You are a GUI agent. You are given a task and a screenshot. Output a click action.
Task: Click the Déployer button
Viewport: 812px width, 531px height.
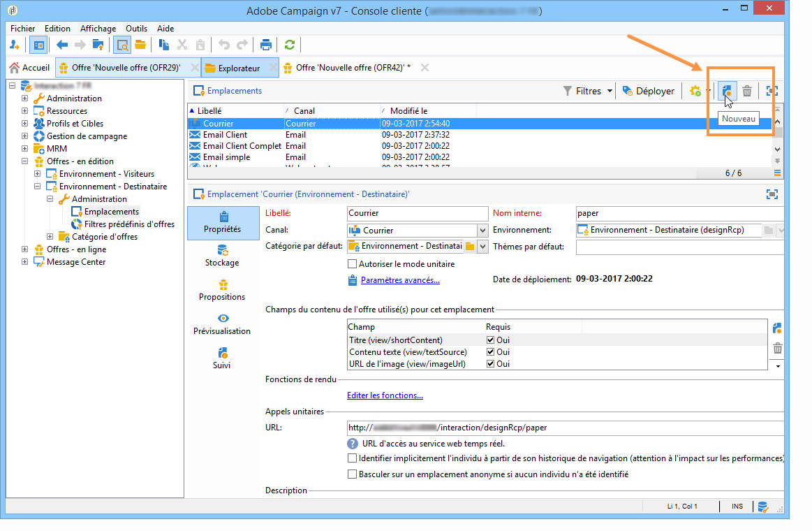[x=649, y=91]
